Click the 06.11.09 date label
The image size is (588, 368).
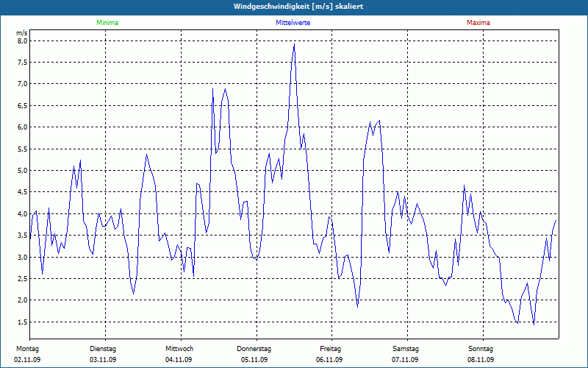click(x=329, y=360)
